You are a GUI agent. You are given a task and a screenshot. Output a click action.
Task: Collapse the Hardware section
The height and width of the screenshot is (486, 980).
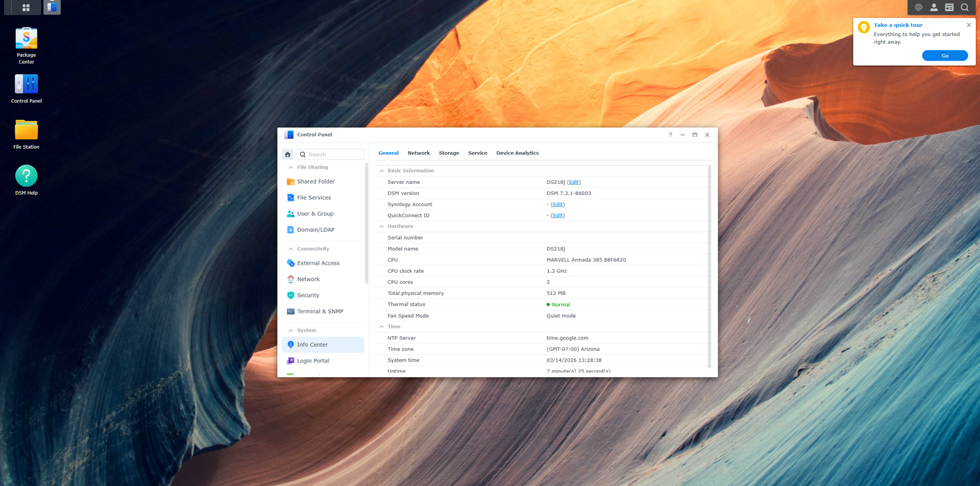(x=381, y=226)
